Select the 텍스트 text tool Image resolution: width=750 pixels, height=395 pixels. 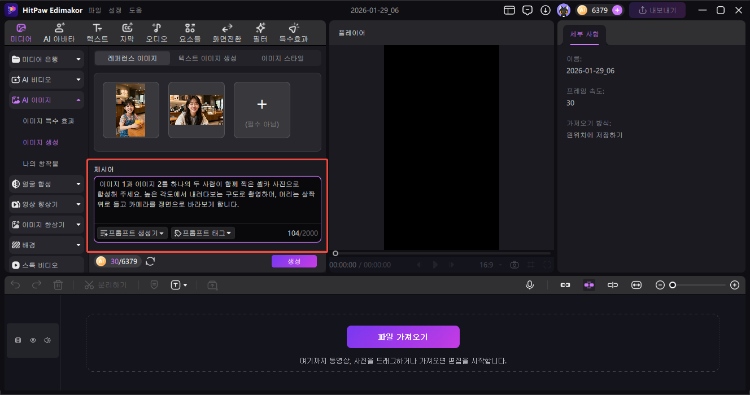97,33
